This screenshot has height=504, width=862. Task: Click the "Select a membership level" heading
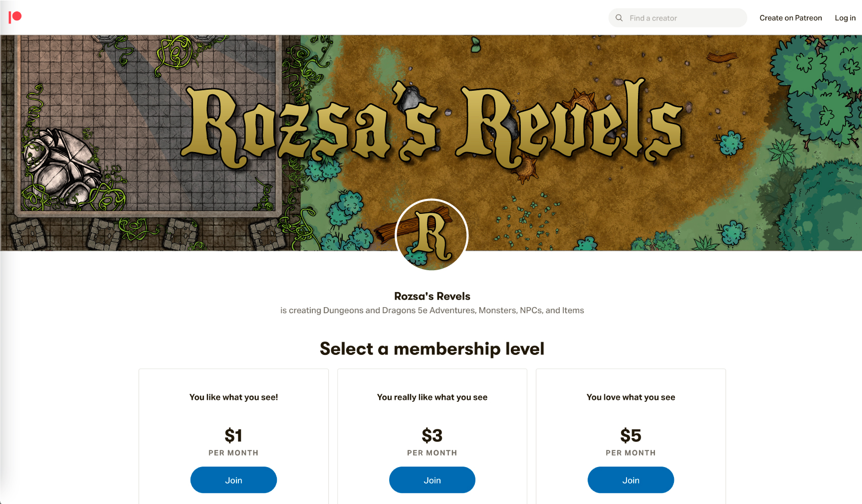432,349
